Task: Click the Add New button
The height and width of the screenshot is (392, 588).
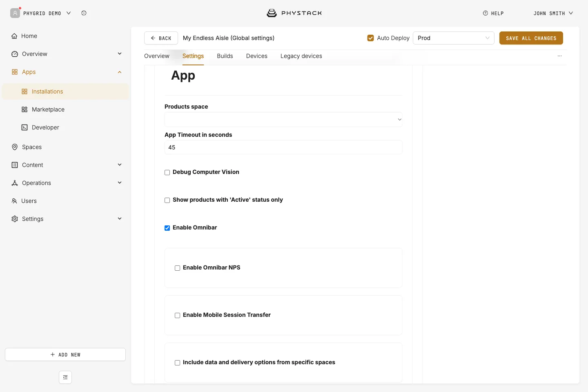Action: (65, 354)
